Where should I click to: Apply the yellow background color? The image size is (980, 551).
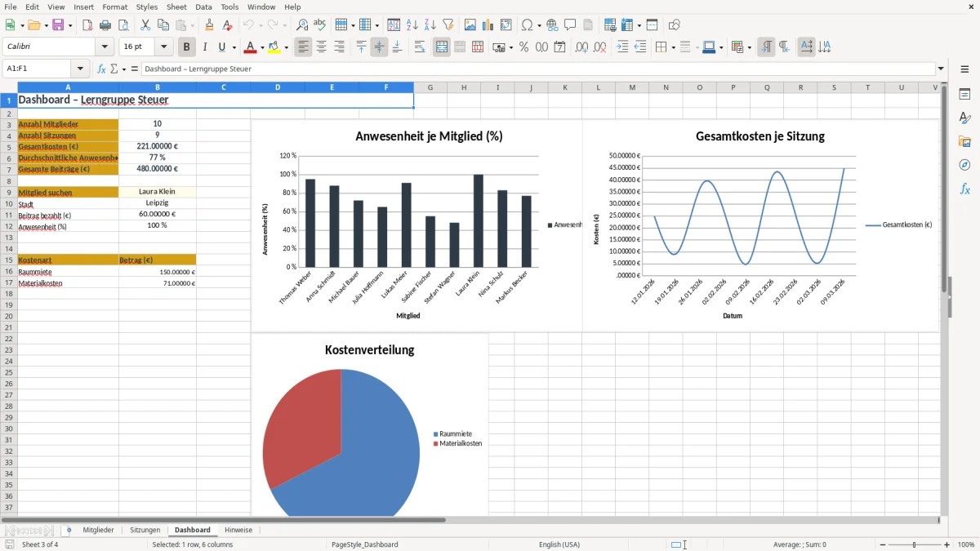point(274,47)
